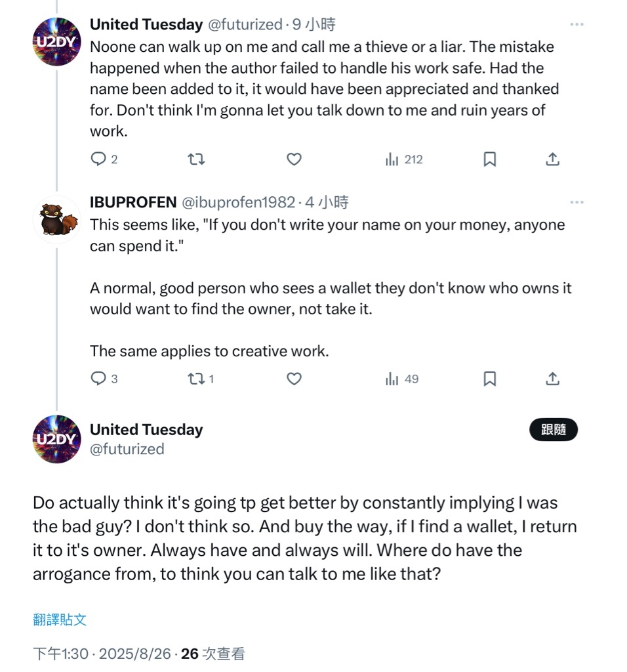Reply to United Tuesday's first tweet
This screenshot has width=627, height=672.
(x=98, y=159)
